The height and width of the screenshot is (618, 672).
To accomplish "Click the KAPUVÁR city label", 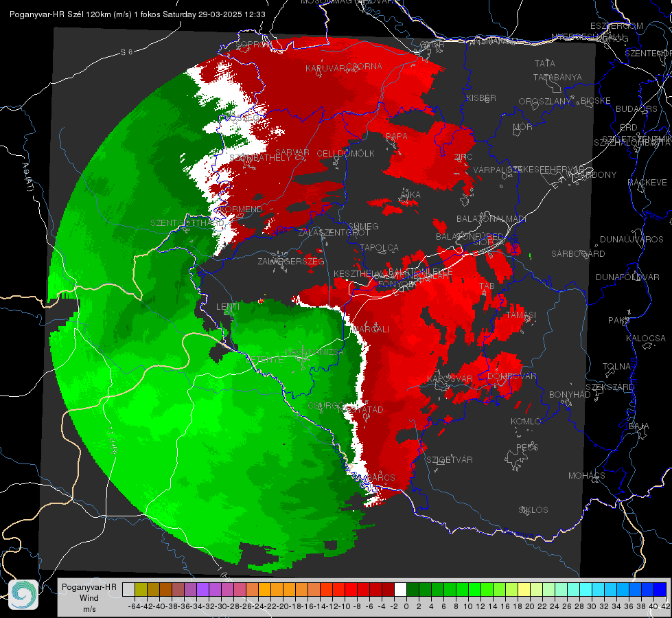I will pos(326,69).
